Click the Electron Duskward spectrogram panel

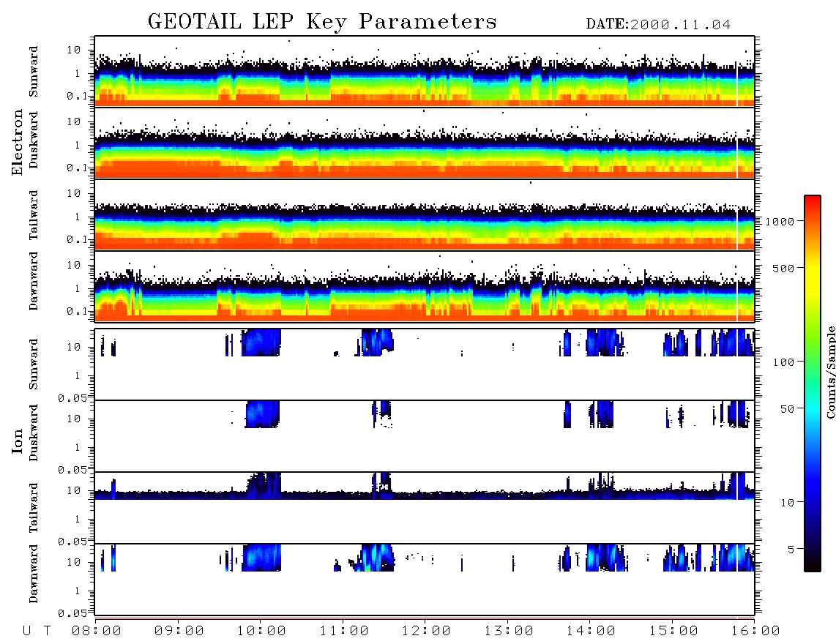(x=425, y=143)
